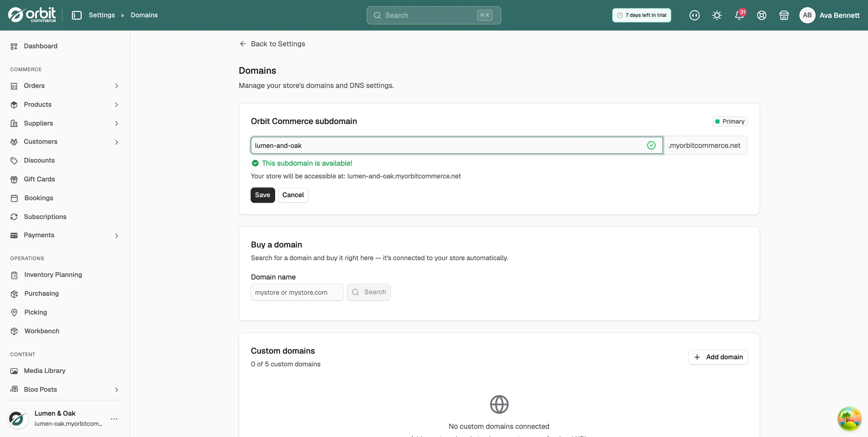This screenshot has height=437, width=868.
Task: Cancel the subdomain edit
Action: coord(293,195)
